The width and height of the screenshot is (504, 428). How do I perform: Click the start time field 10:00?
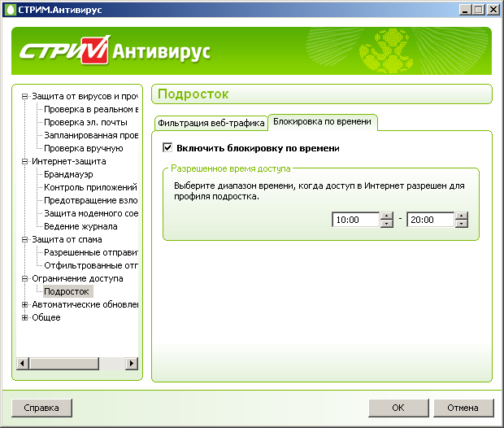tap(355, 220)
